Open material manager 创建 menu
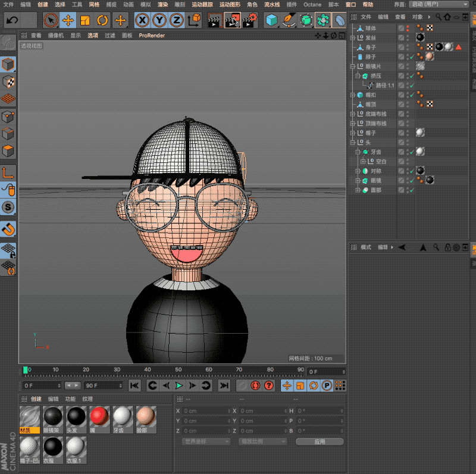 36,398
